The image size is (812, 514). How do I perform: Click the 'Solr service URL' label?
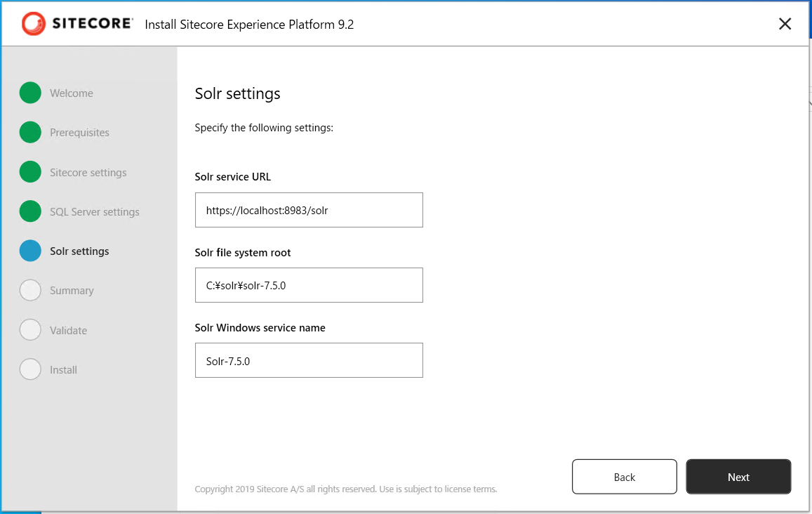[232, 177]
